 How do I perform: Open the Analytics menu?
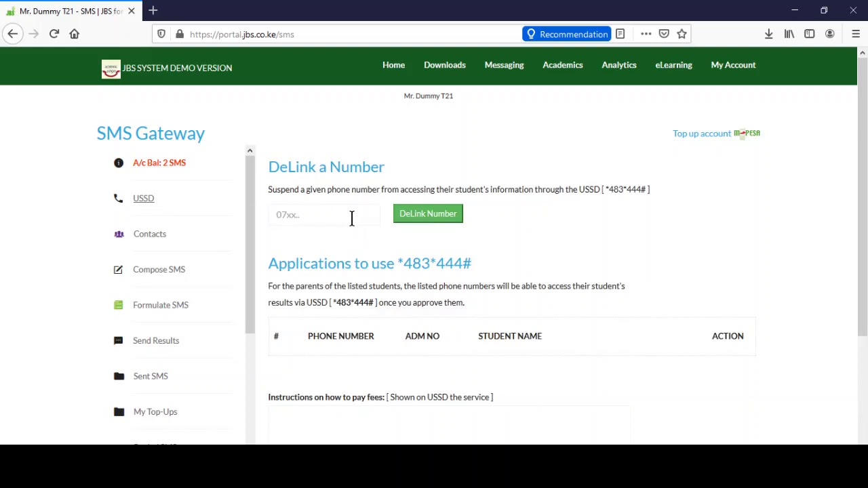click(x=619, y=65)
